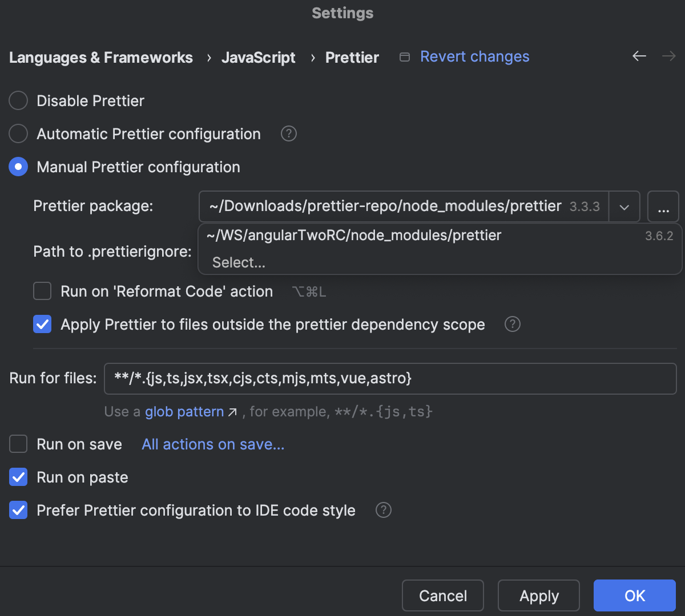
Task: Select the Disable Prettier radio button
Action: (18, 100)
